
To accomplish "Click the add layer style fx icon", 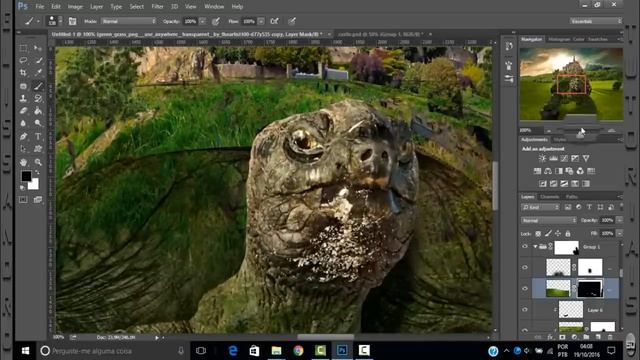I will tap(550, 337).
